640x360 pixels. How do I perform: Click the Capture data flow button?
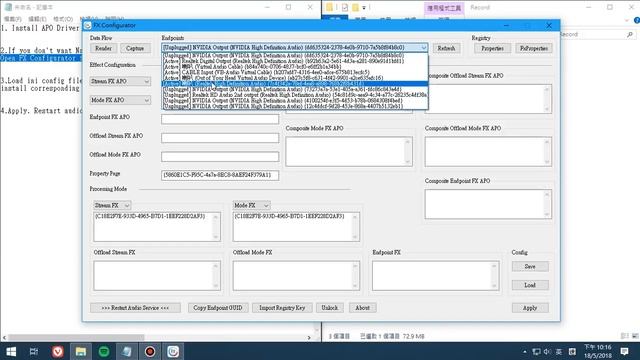point(135,48)
